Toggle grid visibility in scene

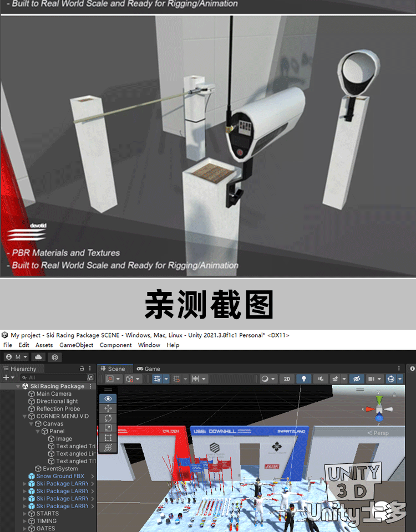pyautogui.click(x=157, y=379)
